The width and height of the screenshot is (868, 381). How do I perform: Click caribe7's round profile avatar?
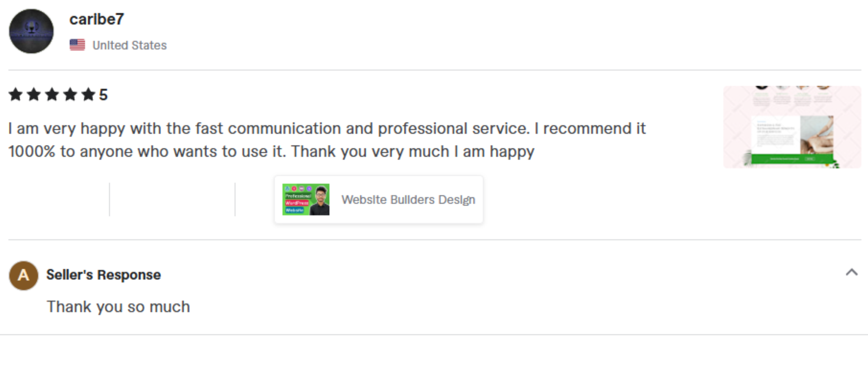(31, 31)
